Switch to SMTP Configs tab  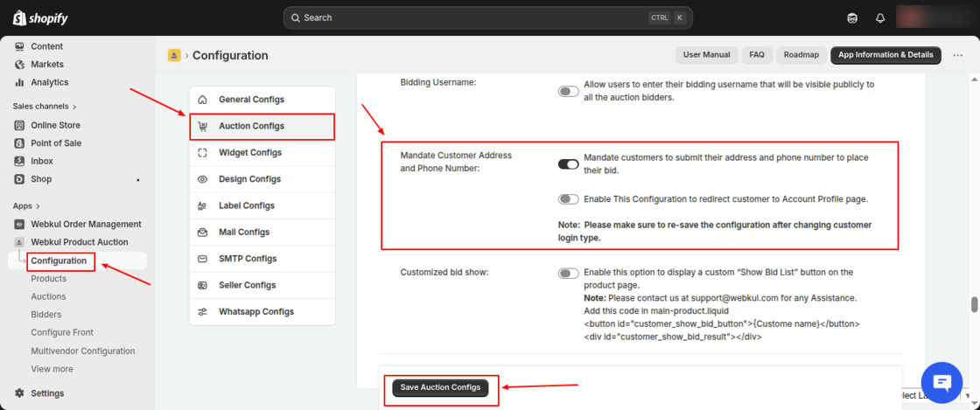[262, 259]
